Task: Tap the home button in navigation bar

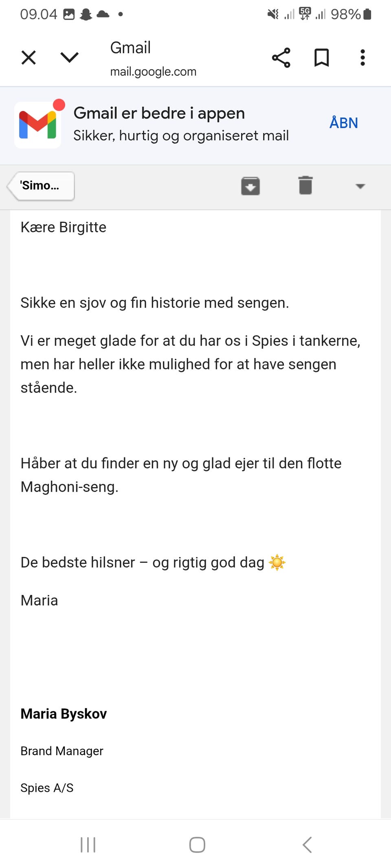Action: [195, 845]
